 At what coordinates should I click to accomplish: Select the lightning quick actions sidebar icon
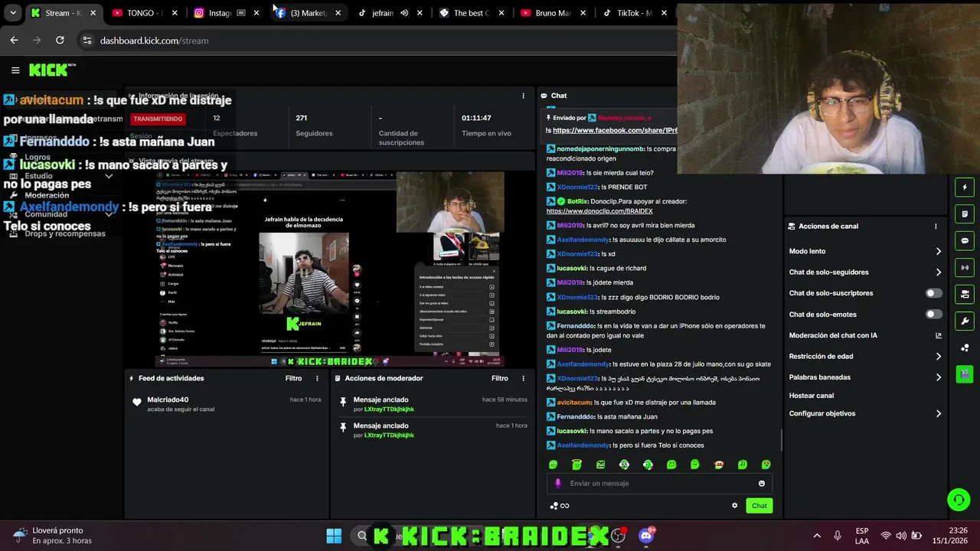tap(965, 187)
